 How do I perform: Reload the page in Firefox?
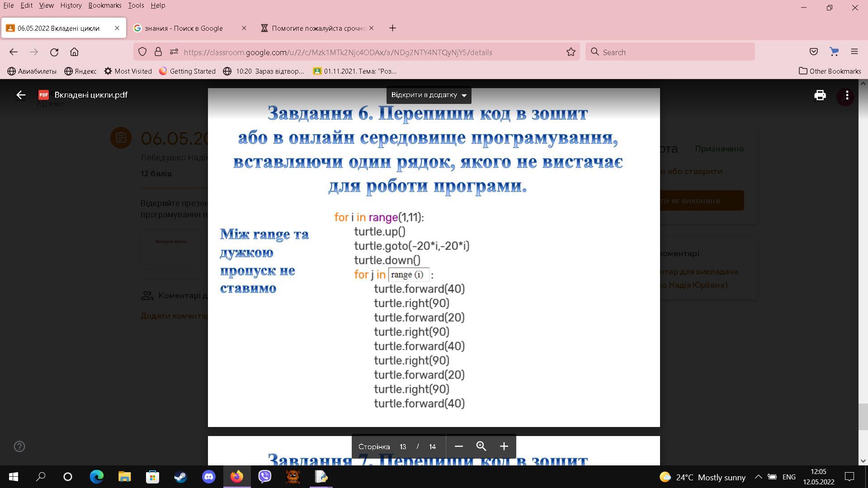pos(54,52)
